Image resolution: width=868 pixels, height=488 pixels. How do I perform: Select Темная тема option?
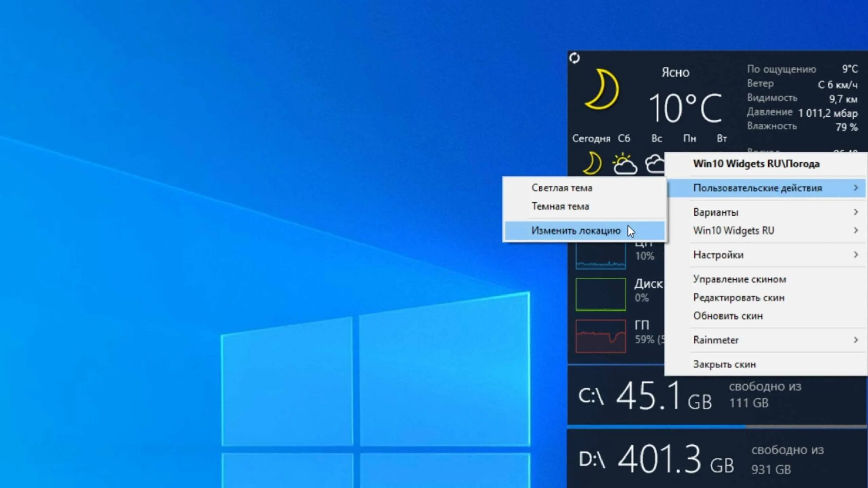point(560,206)
